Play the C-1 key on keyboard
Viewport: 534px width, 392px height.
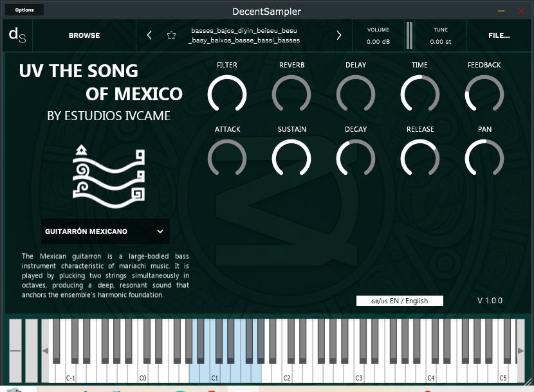(70, 373)
